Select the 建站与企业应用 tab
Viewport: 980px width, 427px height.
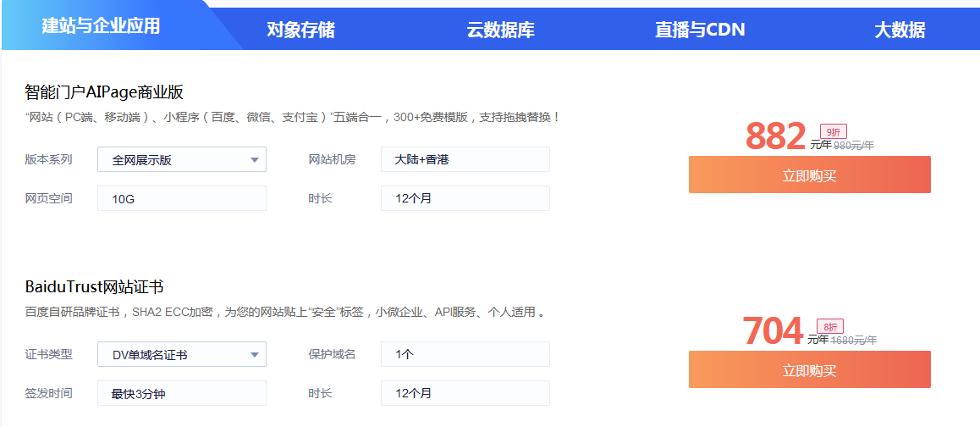pos(101,25)
